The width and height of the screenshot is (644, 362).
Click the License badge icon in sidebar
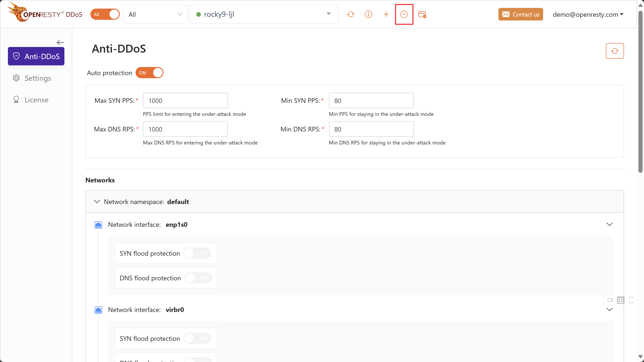coord(16,100)
